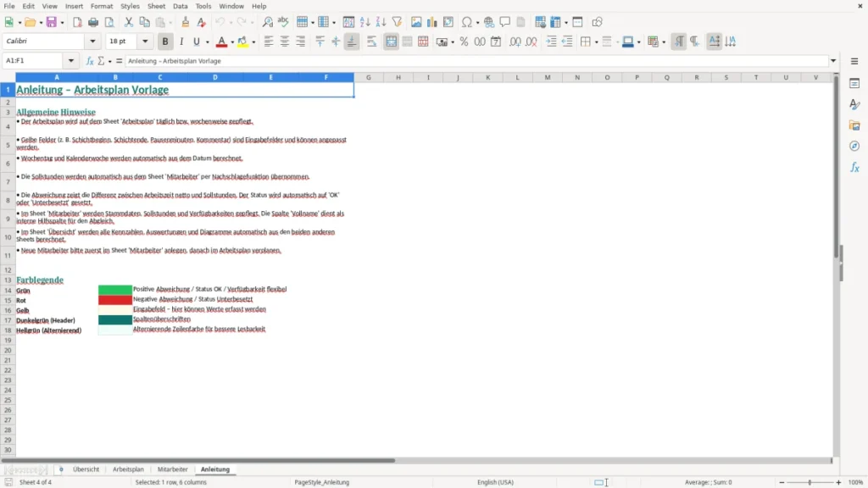Switch to the Mitarbeiter sheet tab

coord(173,469)
